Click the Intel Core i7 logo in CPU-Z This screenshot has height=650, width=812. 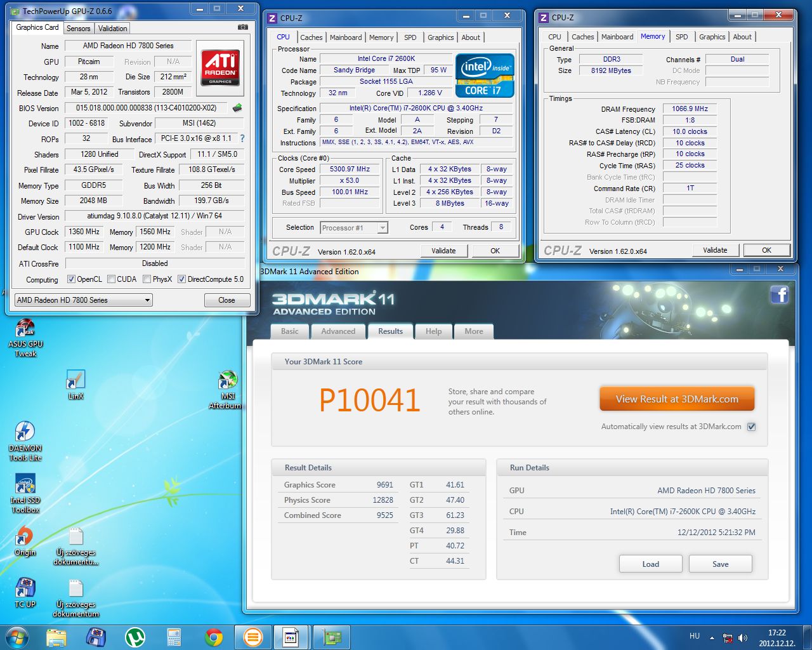(x=485, y=76)
